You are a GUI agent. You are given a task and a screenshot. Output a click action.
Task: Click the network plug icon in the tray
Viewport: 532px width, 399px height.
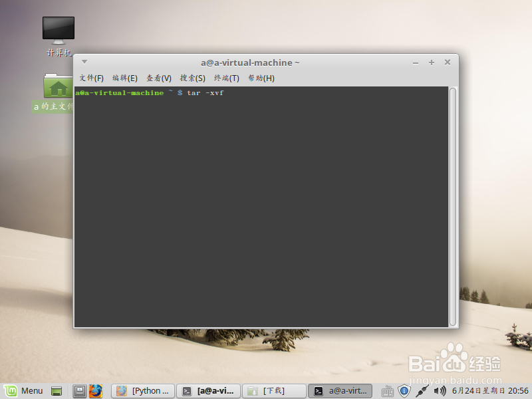tap(422, 391)
